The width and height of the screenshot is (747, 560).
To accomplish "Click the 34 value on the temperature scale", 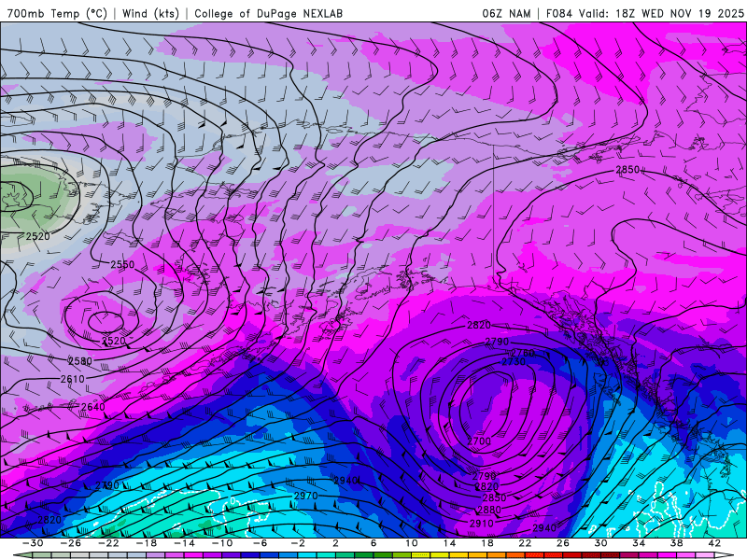I will (x=639, y=543).
